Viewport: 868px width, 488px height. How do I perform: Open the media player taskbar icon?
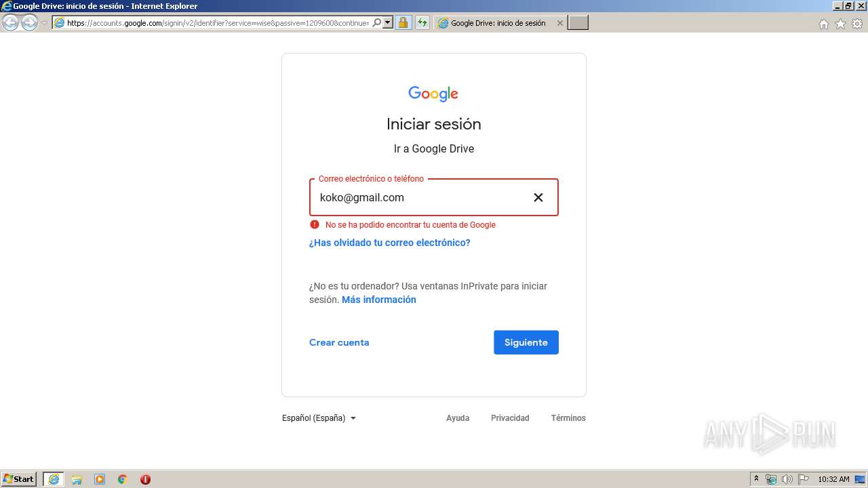[x=100, y=479]
